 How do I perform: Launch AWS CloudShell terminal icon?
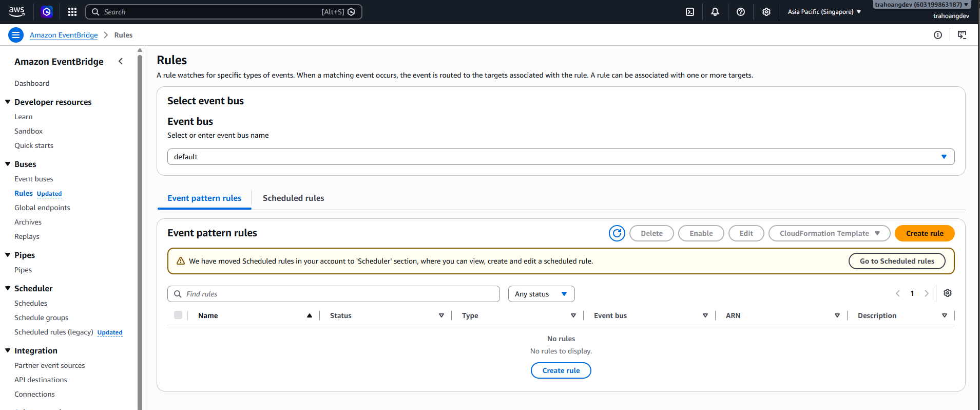[690, 12]
